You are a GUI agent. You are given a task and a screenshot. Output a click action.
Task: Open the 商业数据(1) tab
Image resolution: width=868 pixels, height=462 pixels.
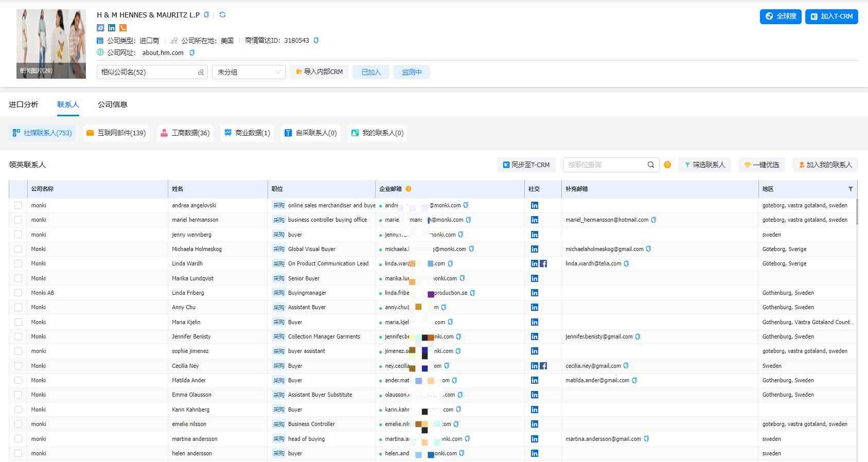click(247, 133)
